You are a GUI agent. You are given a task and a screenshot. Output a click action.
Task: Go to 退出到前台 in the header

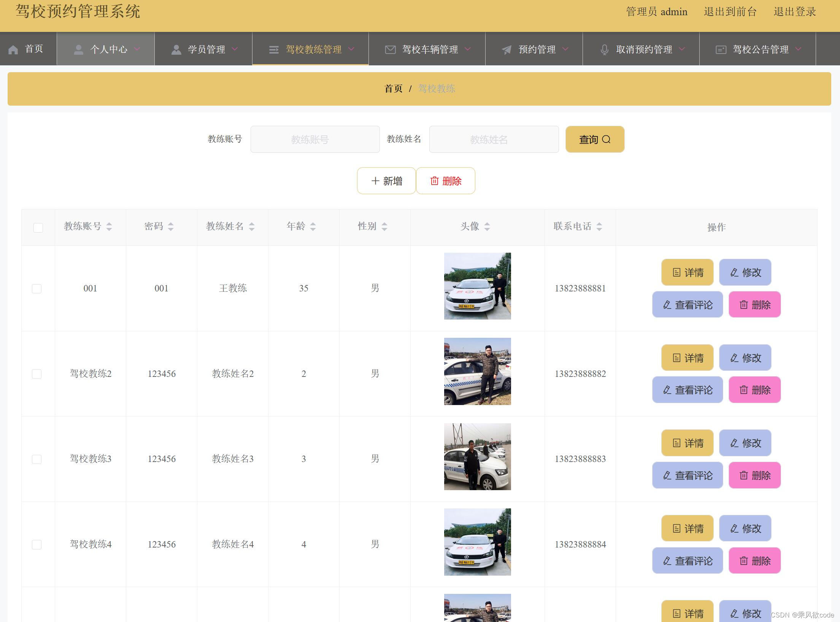pyautogui.click(x=730, y=12)
